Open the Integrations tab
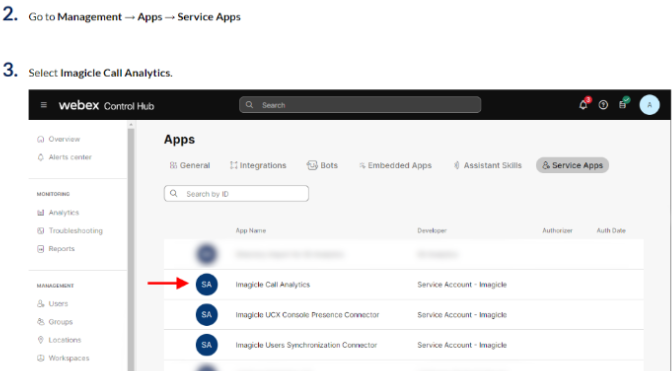This screenshot has height=371, width=672. 258,165
